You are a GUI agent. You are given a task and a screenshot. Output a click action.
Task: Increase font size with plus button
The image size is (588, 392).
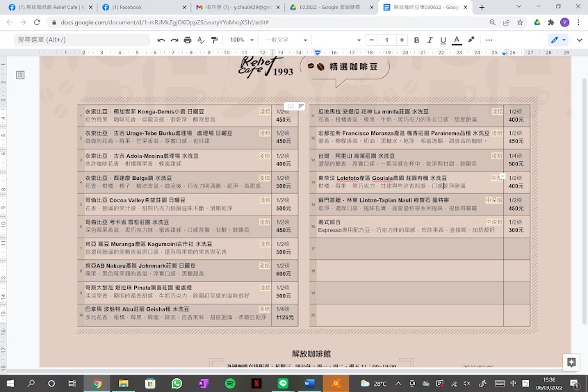(402, 40)
